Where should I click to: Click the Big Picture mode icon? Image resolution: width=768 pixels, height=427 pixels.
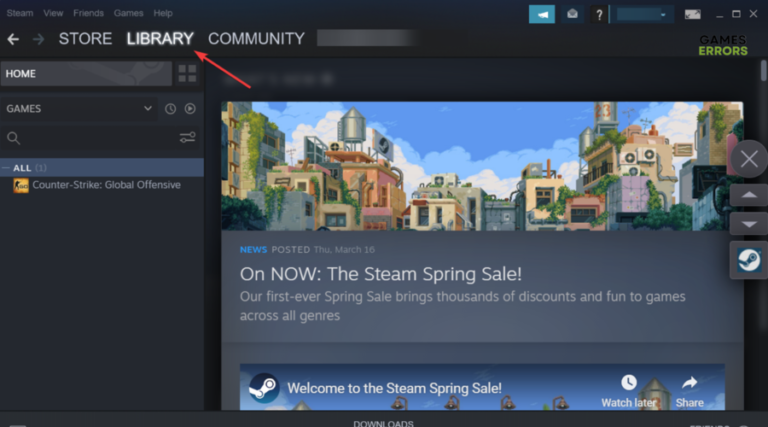tap(692, 14)
